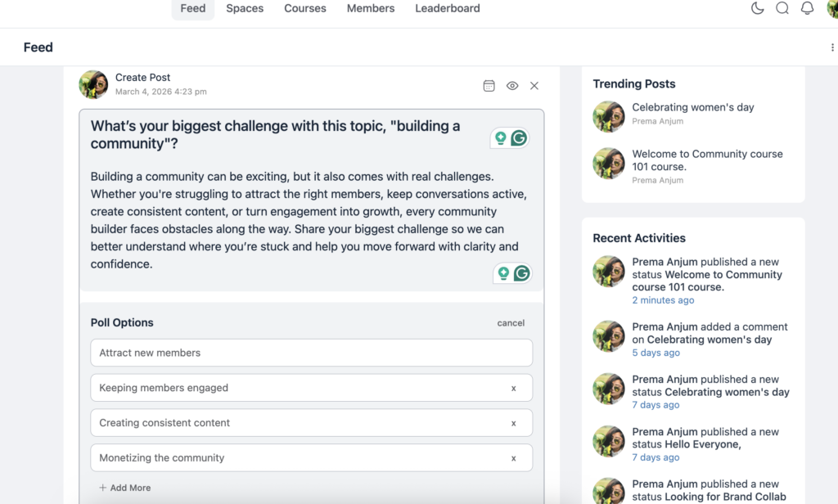Click Add More to insert a poll option
The width and height of the screenshot is (838, 504).
tap(124, 487)
